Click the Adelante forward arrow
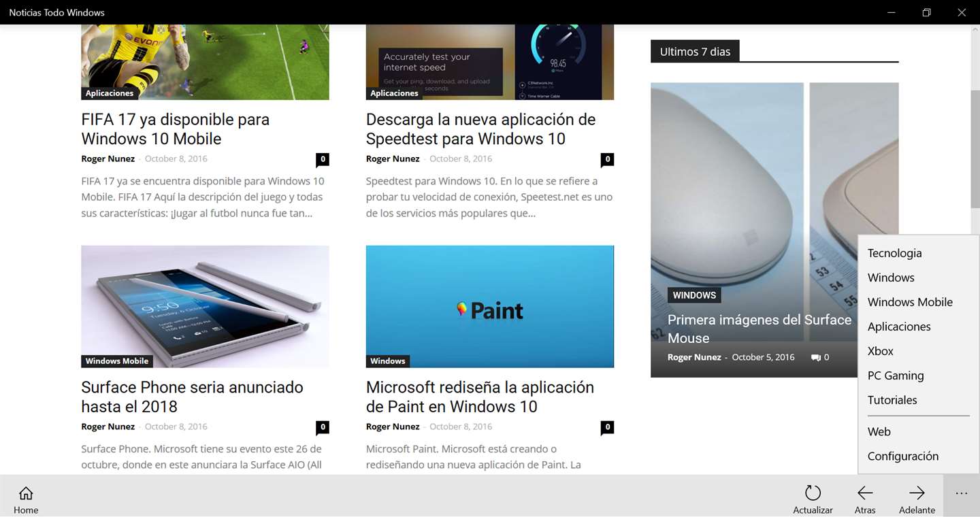 (917, 493)
